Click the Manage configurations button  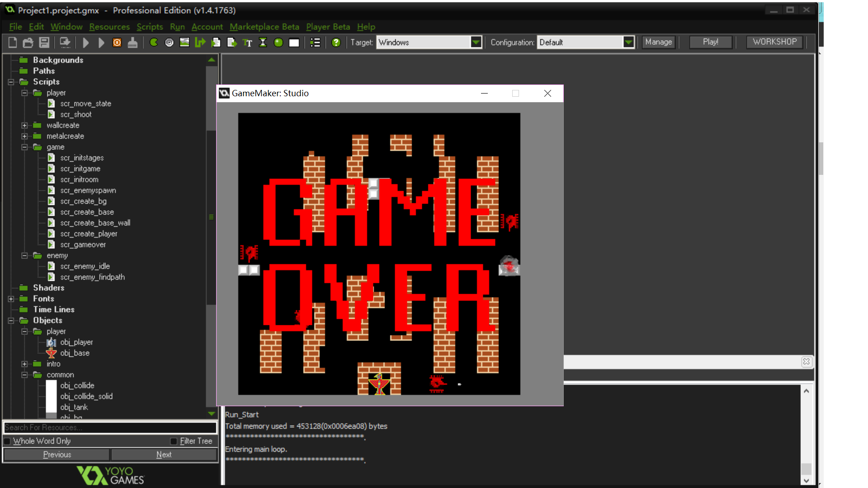[x=658, y=42]
